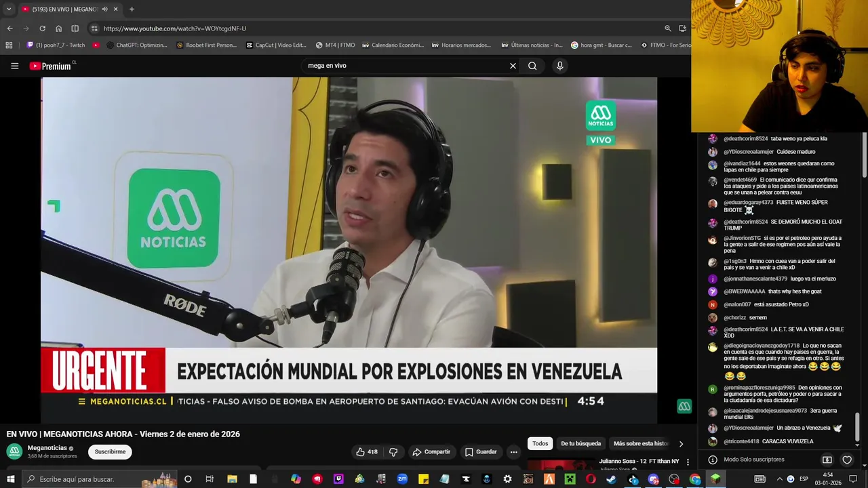Go back in browser history

click(x=9, y=28)
